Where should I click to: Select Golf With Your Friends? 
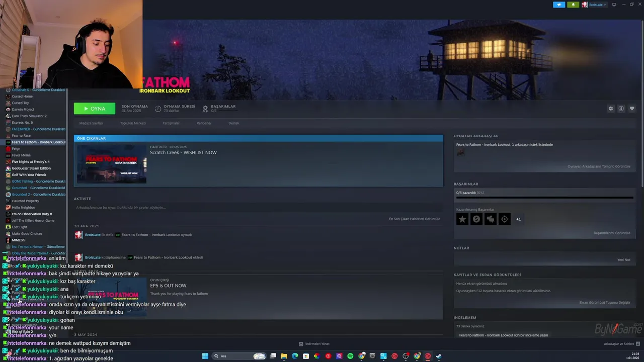click(29, 175)
